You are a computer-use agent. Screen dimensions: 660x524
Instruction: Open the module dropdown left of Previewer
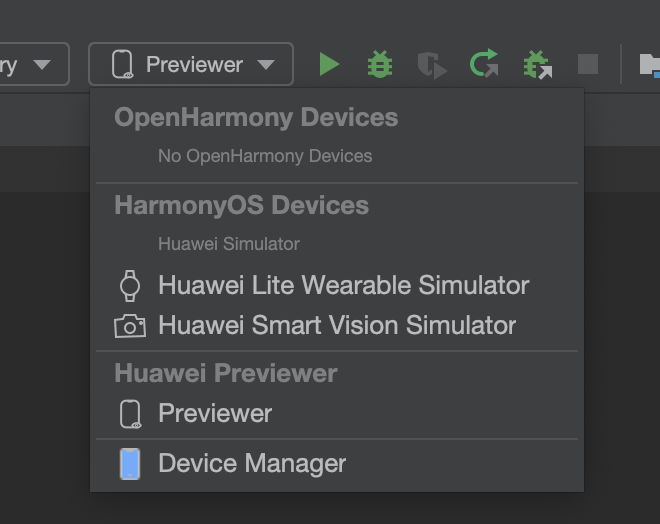pos(30,64)
